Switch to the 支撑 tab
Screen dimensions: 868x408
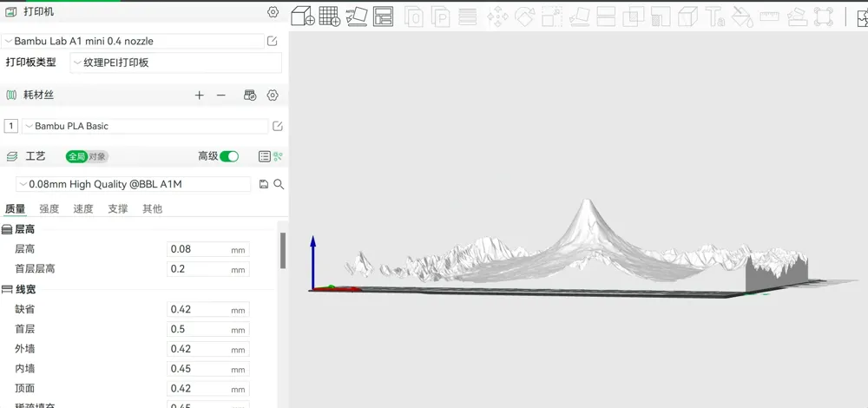(x=118, y=208)
